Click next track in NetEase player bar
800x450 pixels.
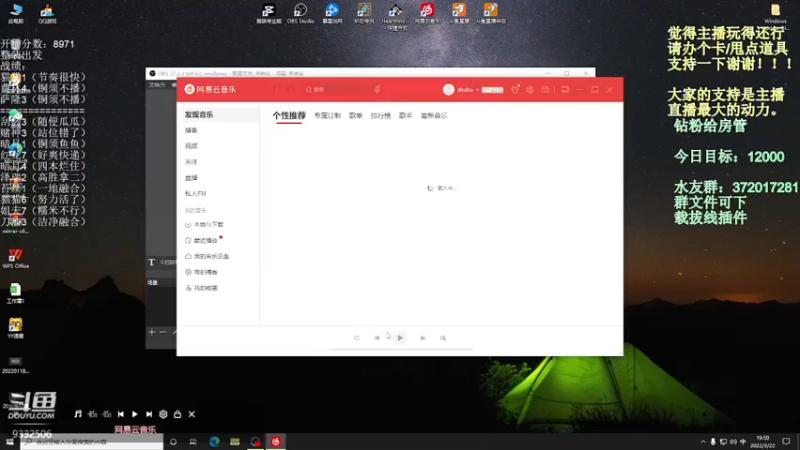423,338
